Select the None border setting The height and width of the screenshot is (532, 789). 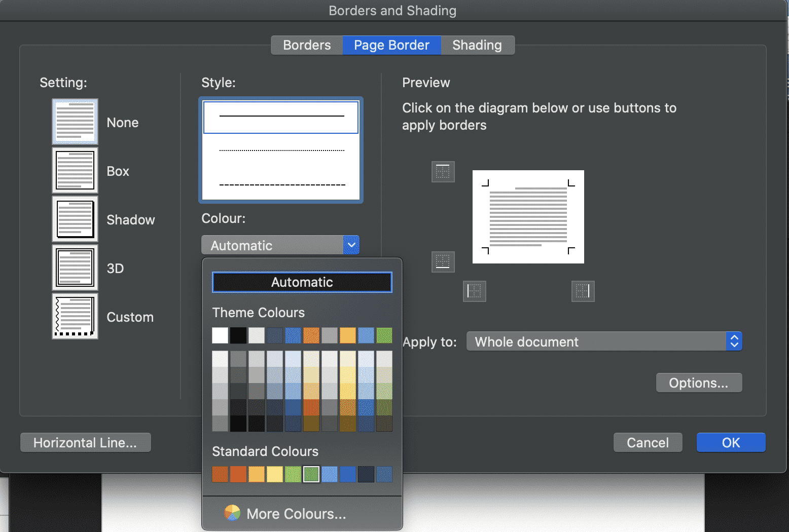pyautogui.click(x=75, y=122)
